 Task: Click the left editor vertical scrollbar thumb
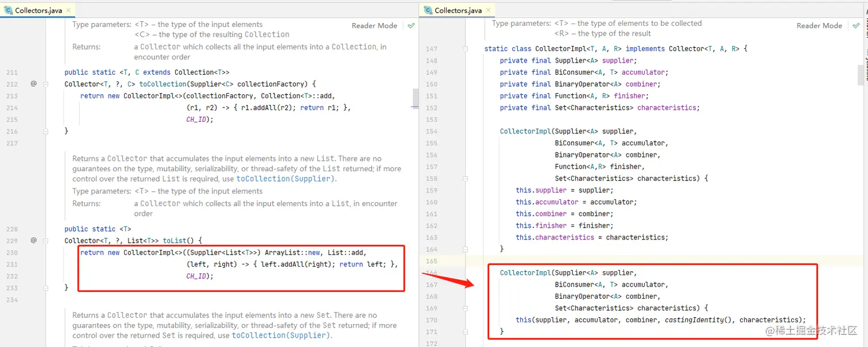(x=416, y=98)
